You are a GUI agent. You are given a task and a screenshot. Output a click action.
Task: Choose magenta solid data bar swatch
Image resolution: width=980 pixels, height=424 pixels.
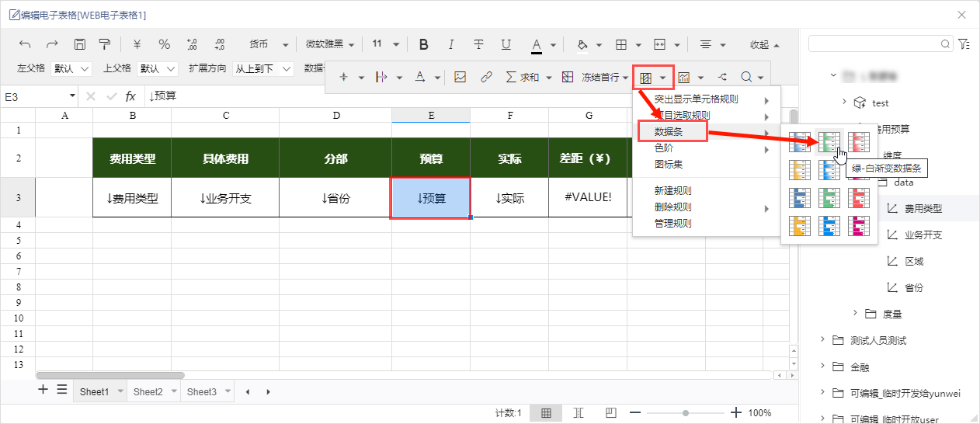click(859, 225)
